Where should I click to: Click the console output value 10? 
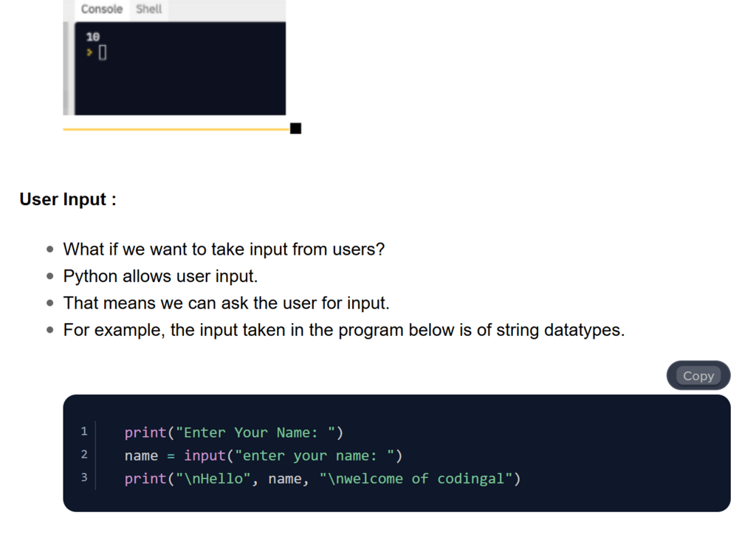[x=92, y=37]
